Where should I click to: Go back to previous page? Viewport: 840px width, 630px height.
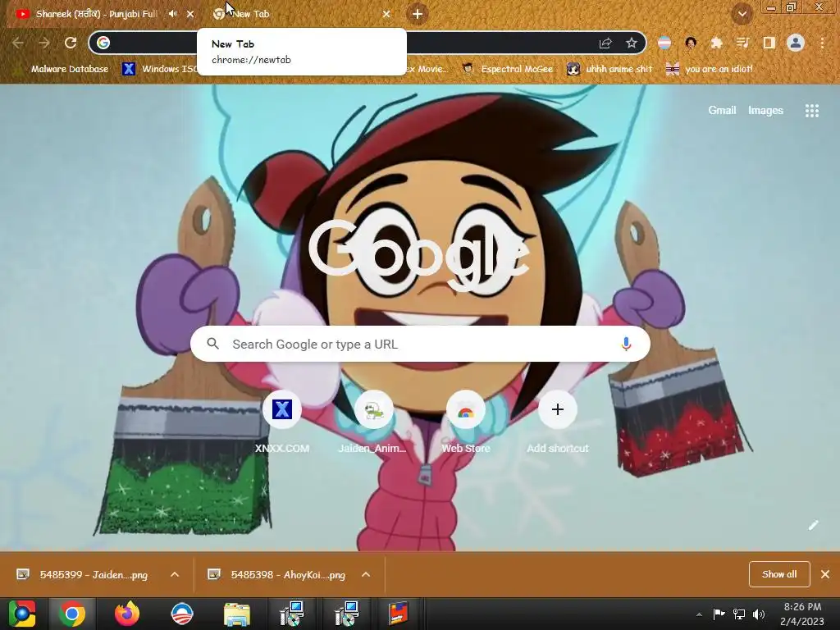[x=18, y=43]
